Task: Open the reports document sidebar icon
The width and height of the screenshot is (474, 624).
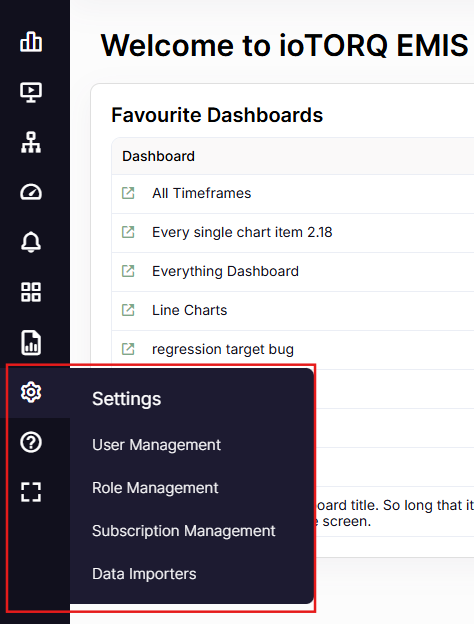Action: [31, 342]
